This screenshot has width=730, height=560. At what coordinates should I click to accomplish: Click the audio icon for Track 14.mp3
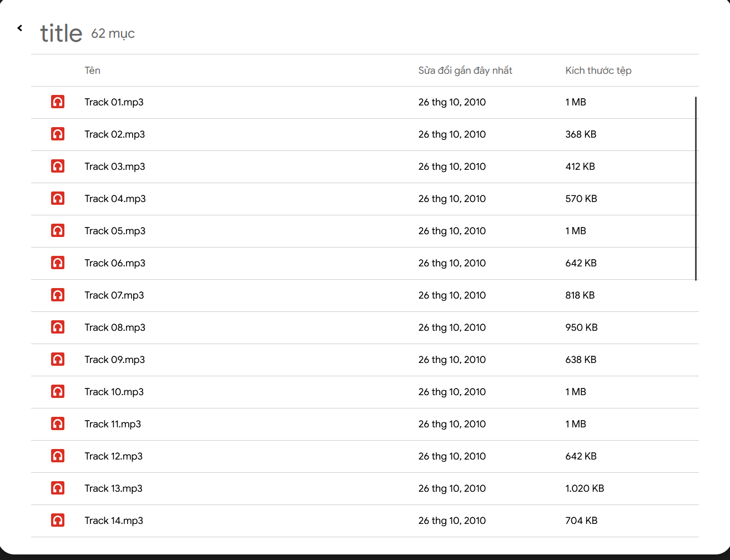click(x=58, y=521)
